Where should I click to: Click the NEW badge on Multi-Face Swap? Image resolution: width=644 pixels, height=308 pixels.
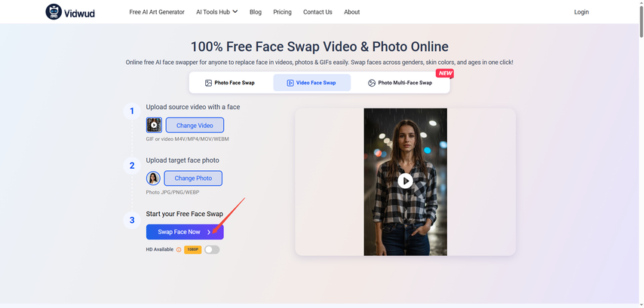click(x=445, y=73)
